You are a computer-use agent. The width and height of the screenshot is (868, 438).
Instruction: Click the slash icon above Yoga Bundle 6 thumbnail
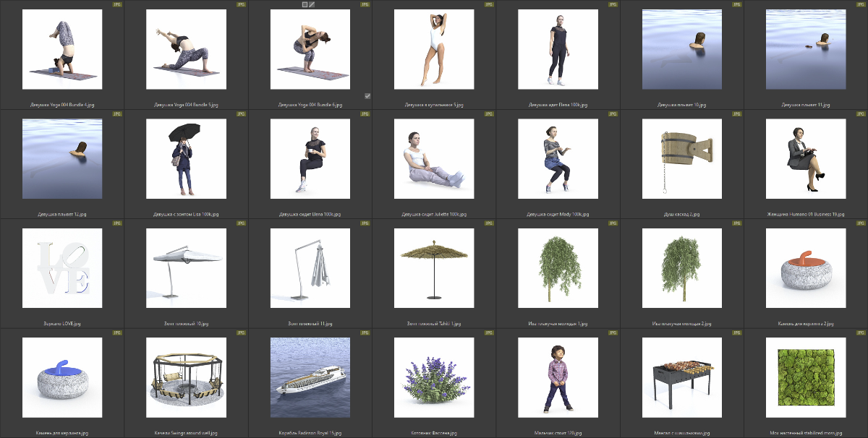click(312, 4)
